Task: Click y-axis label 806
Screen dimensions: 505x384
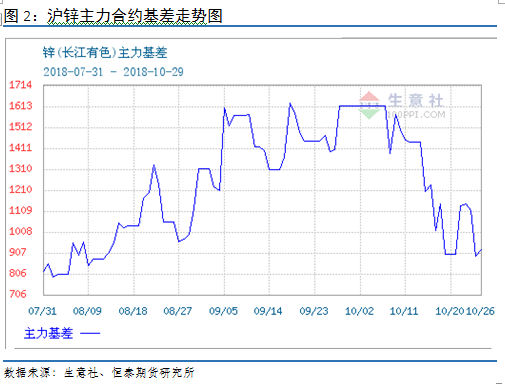Action: pyautogui.click(x=18, y=273)
